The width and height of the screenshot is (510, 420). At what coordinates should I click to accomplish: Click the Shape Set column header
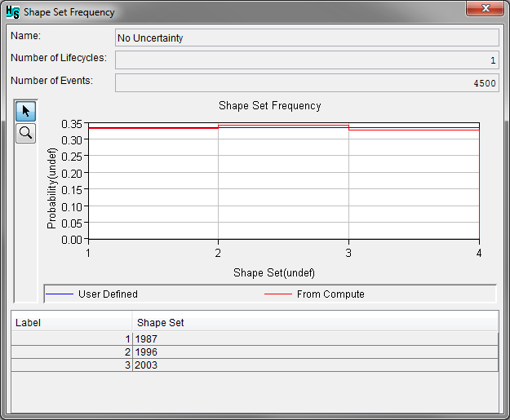pyautogui.click(x=315, y=322)
